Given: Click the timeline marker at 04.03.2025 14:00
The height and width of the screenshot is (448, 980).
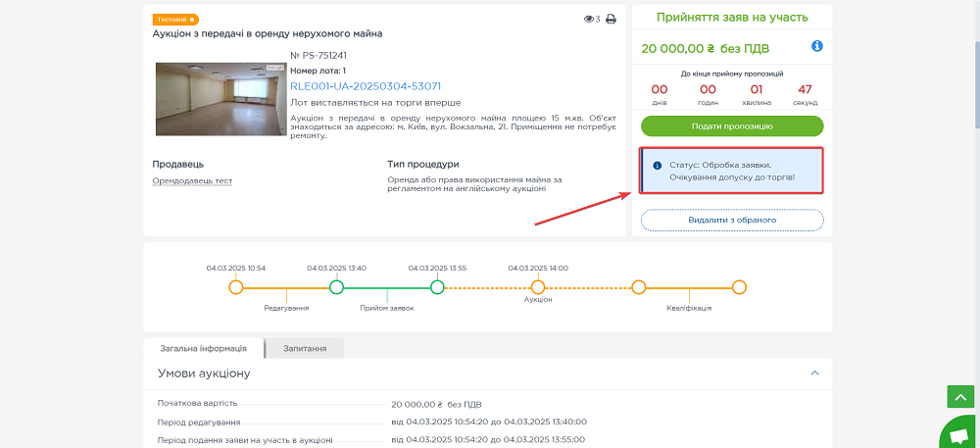Looking at the screenshot, I should tap(538, 287).
